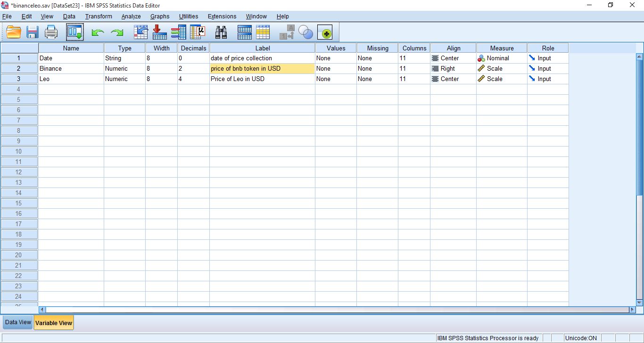Select row header 3 for Leo variable
Image resolution: width=644 pixels, height=343 pixels.
click(x=19, y=79)
